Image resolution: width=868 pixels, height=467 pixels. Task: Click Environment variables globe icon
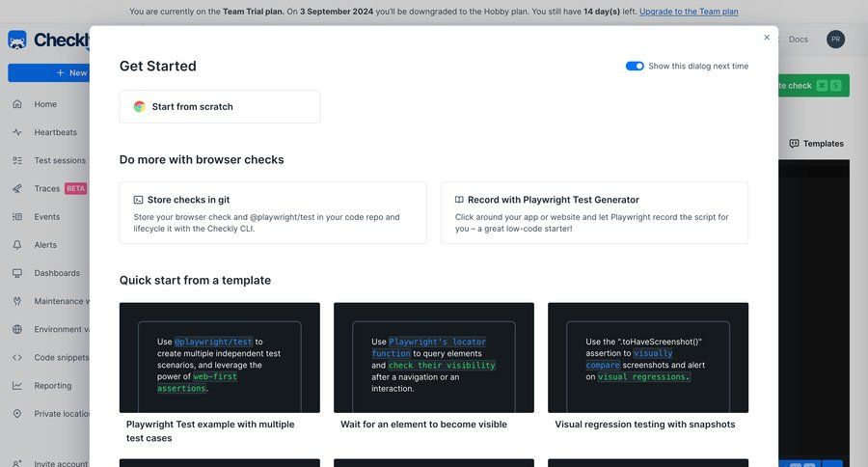(17, 330)
